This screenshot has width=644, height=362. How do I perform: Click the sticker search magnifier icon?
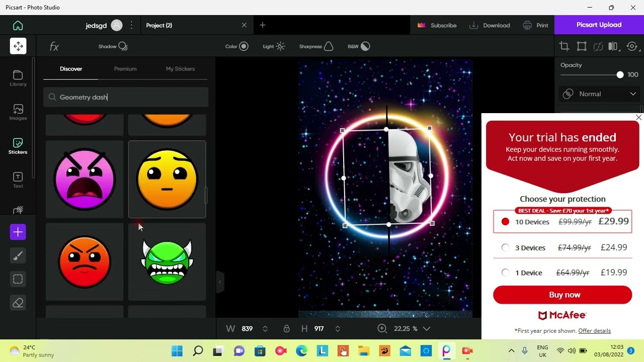click(52, 97)
